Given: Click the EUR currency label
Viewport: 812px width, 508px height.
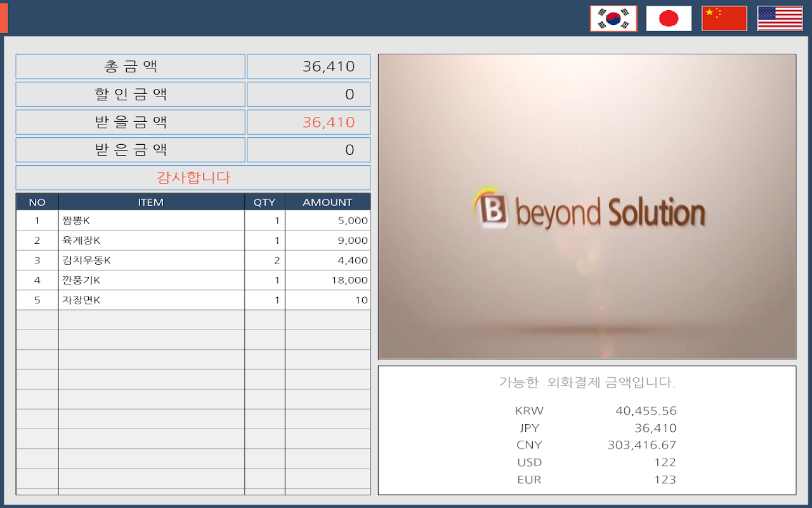Looking at the screenshot, I should pos(529,479).
